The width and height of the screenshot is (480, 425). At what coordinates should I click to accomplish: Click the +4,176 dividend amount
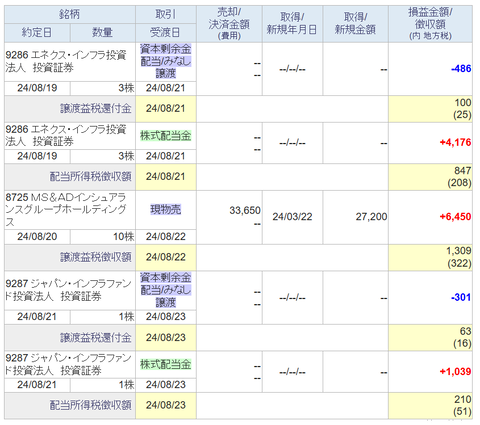455,143
